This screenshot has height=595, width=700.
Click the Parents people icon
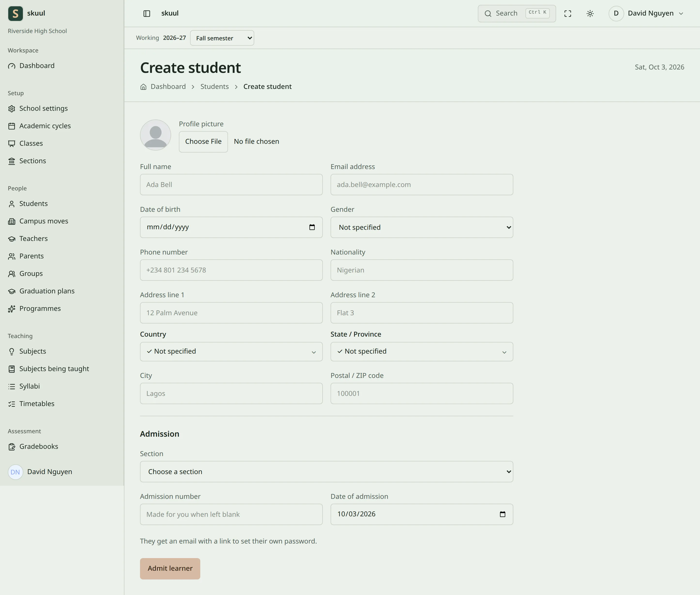12,256
